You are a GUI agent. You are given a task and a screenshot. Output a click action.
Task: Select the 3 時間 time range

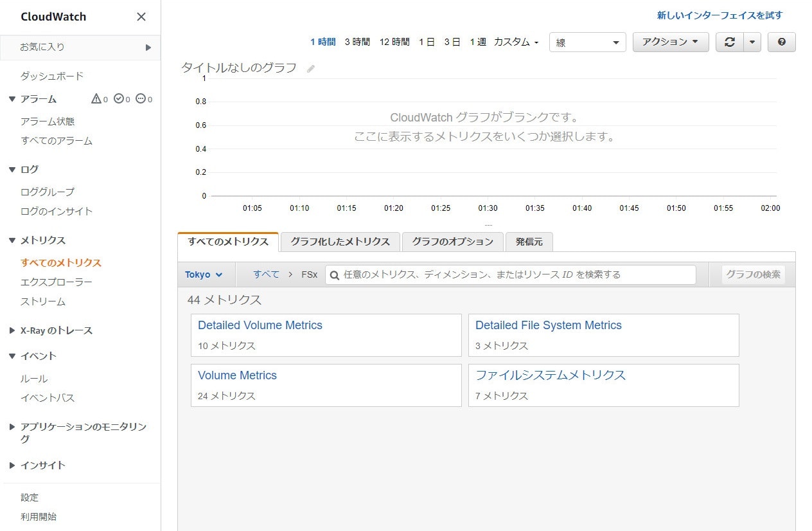357,42
